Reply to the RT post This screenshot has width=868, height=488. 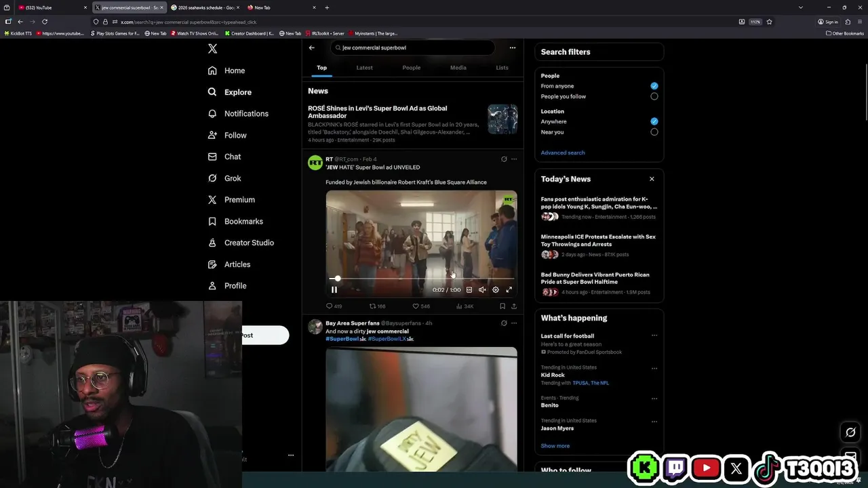[x=334, y=306]
